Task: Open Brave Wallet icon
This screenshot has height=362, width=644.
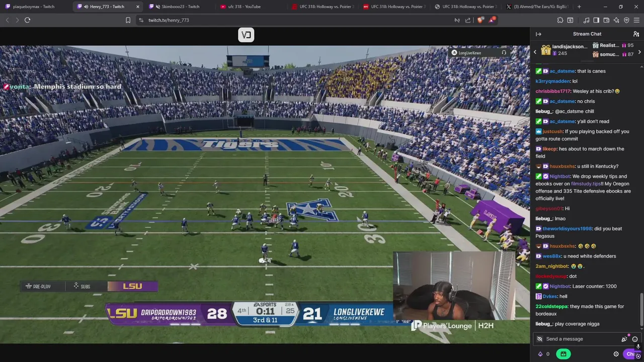Action: click(x=606, y=20)
